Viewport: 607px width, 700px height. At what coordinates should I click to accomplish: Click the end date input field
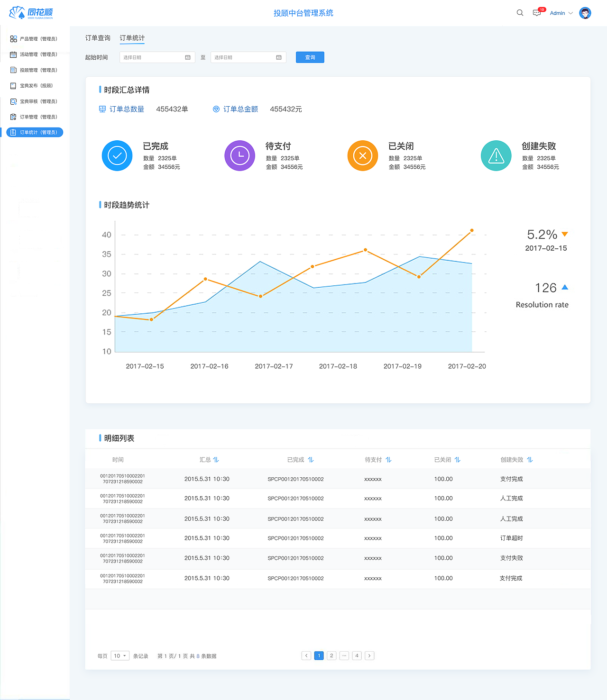(x=248, y=57)
